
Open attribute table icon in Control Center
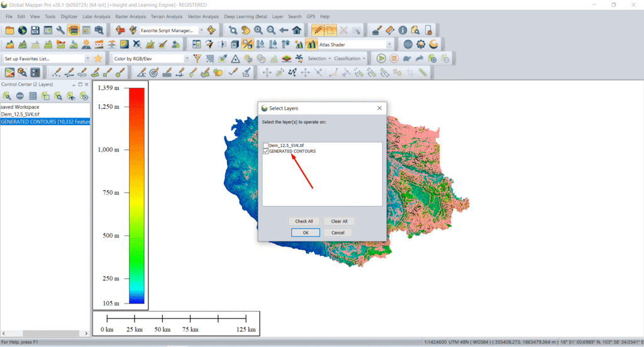(33, 96)
